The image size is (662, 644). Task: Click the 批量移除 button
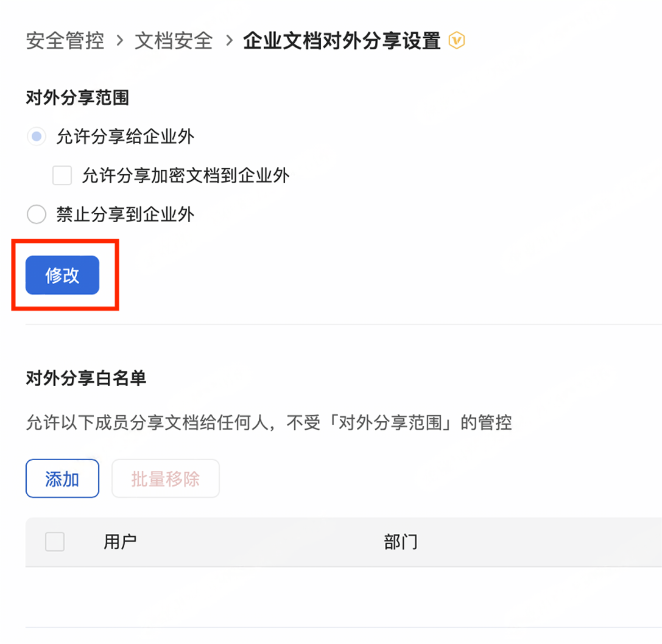(166, 478)
